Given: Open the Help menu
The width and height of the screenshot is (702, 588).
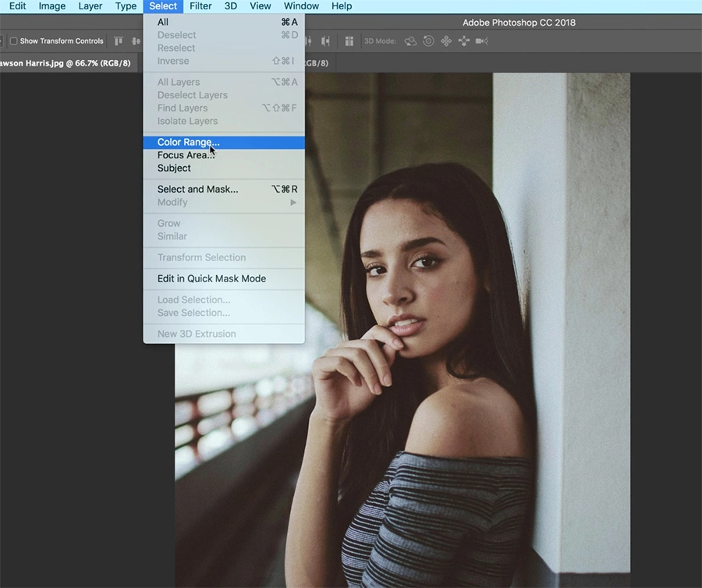Looking at the screenshot, I should click(341, 6).
